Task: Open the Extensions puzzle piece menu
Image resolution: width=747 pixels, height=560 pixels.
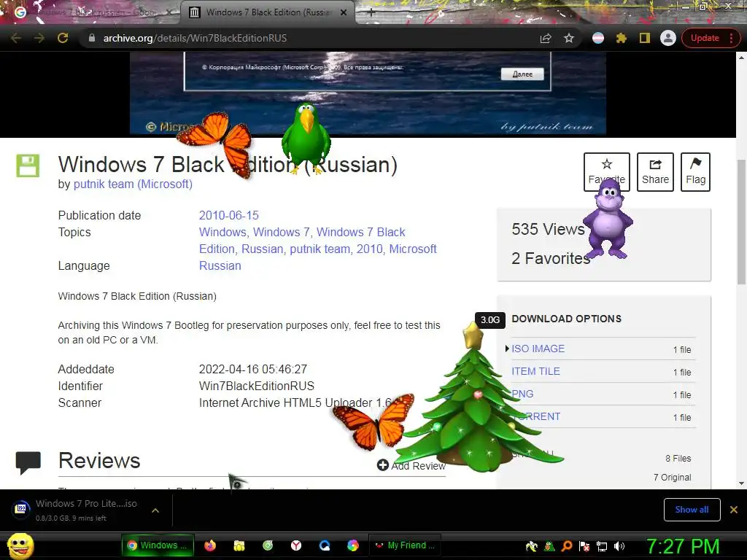Action: tap(622, 38)
